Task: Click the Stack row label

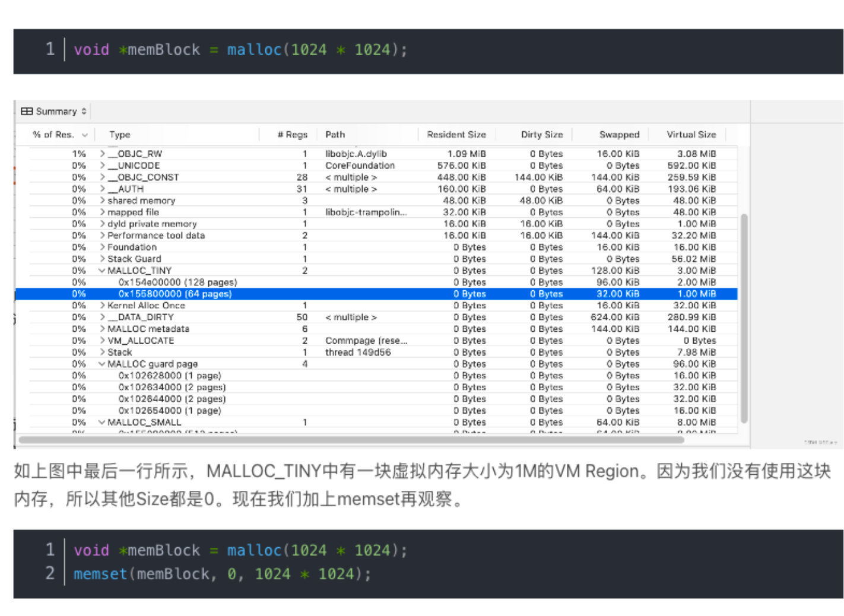Action: click(x=119, y=353)
